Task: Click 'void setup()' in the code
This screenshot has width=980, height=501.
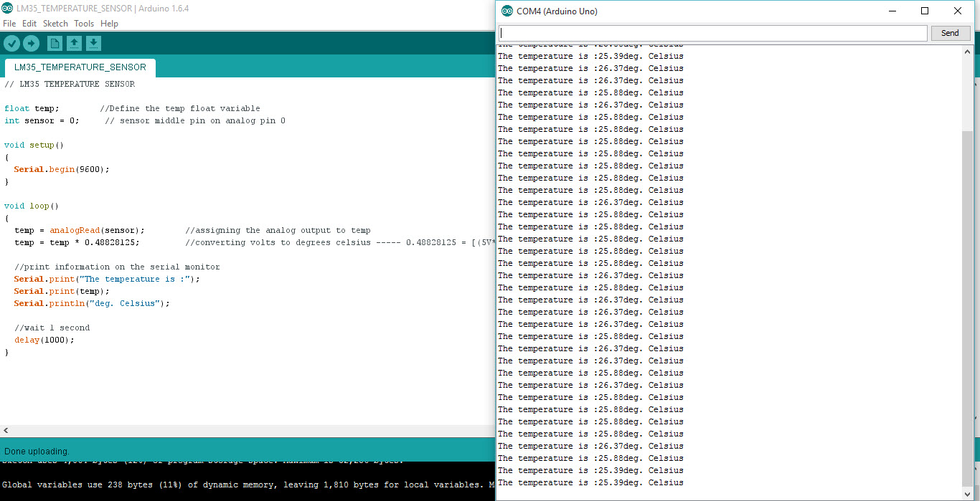Action: pos(34,145)
